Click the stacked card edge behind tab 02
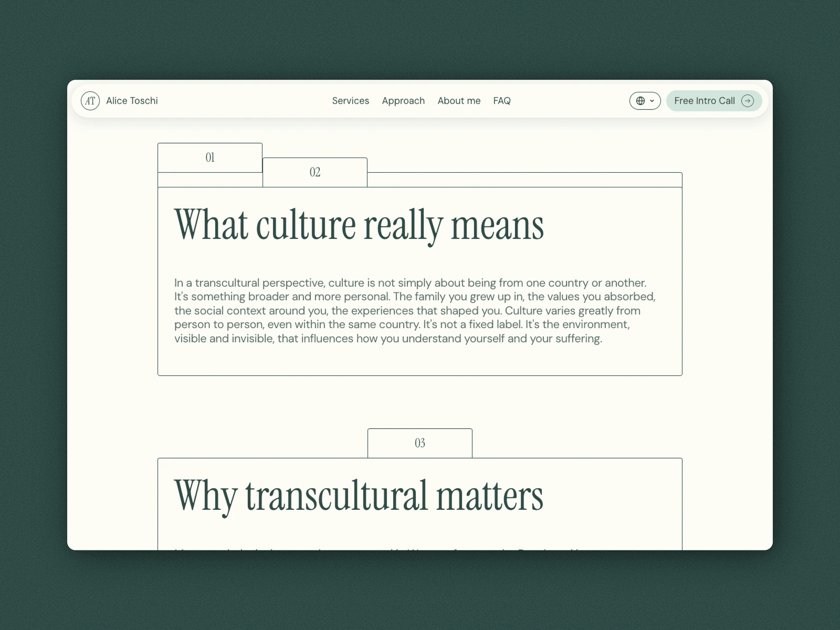 pyautogui.click(x=525, y=180)
